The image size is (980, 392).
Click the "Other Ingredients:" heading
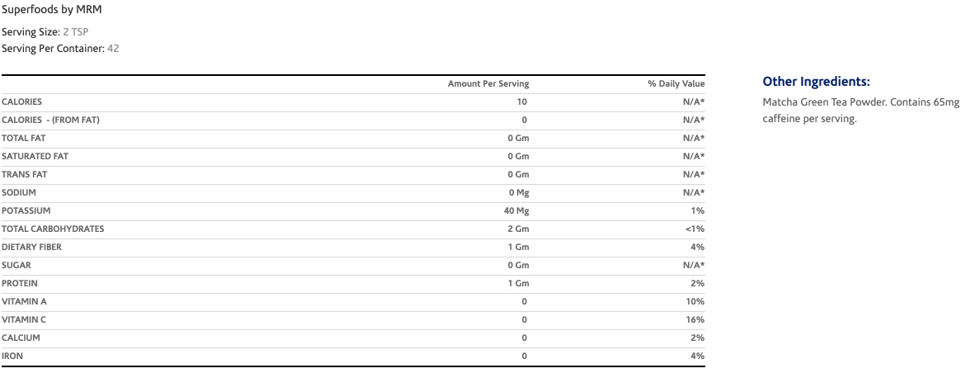816,82
